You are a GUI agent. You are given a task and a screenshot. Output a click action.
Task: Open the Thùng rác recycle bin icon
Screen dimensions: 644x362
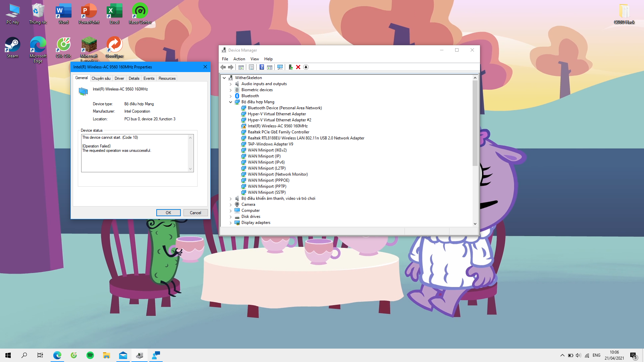(x=38, y=14)
